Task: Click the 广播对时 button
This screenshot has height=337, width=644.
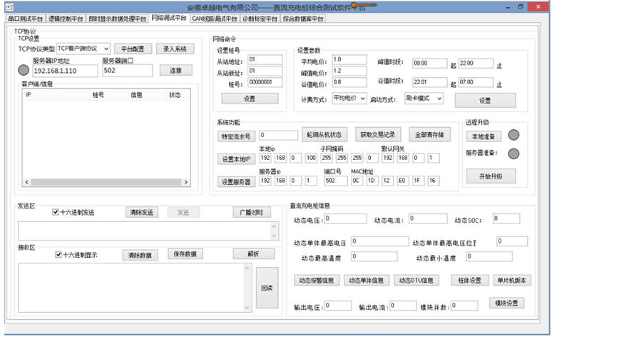Action: 251,212
